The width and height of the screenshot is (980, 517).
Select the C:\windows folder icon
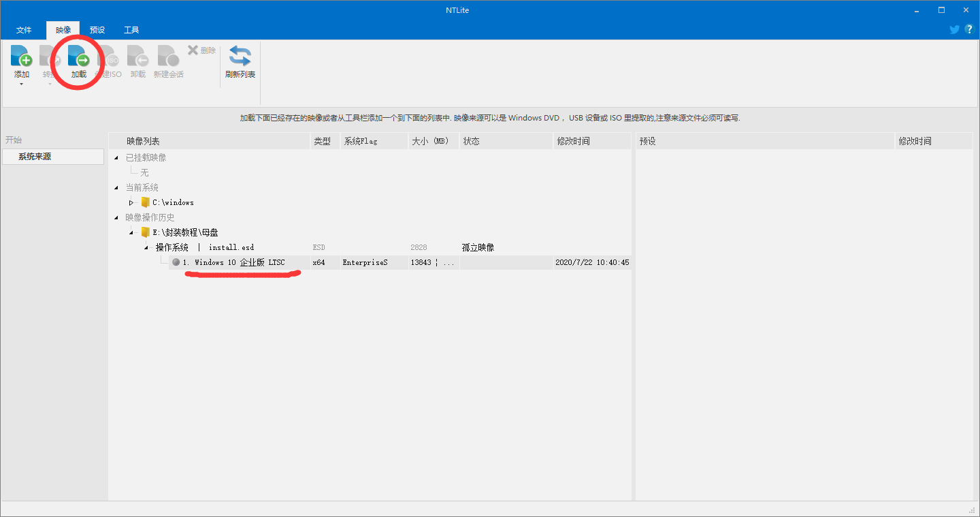(145, 202)
